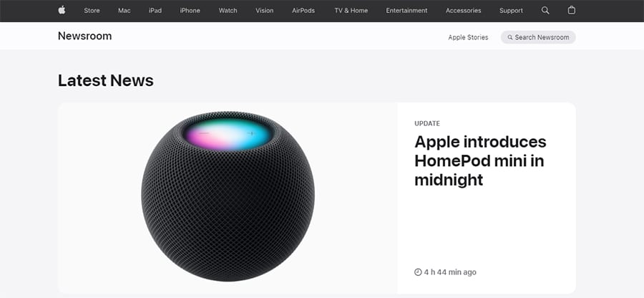Viewport: 644px width, 298px height.
Task: Go to TV & Home
Action: coord(351,11)
